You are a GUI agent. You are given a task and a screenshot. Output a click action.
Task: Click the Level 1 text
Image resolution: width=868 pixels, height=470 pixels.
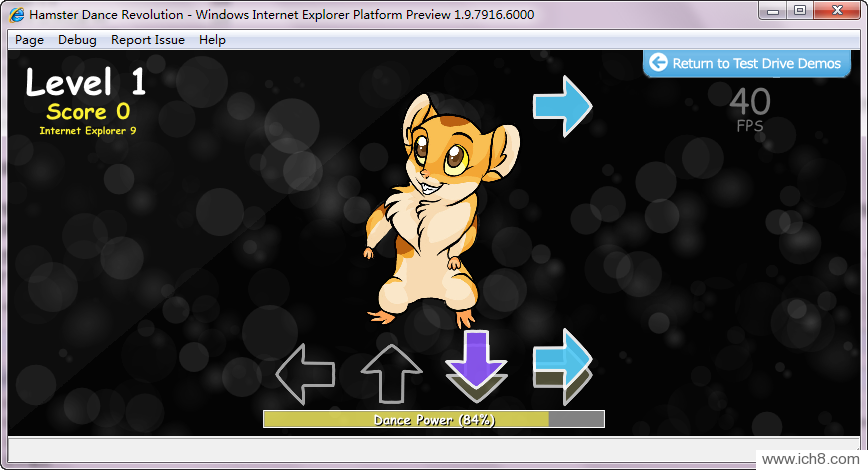[x=86, y=82]
